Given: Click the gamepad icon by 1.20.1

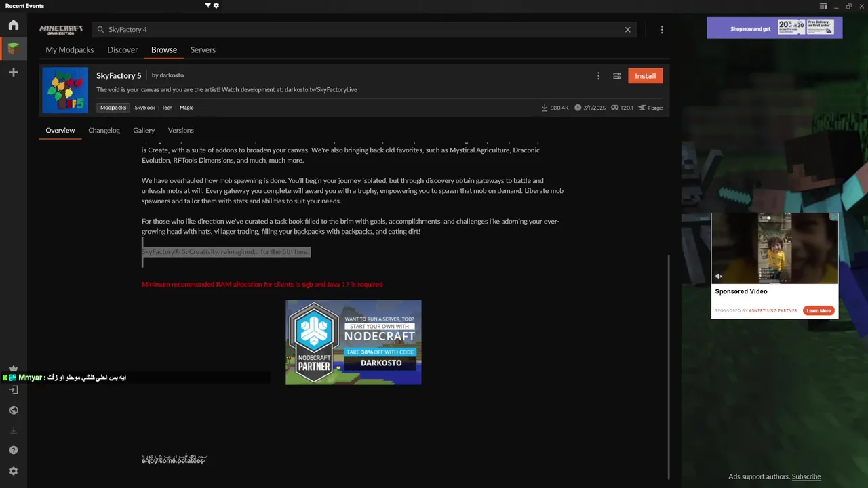Looking at the screenshot, I should pos(614,108).
